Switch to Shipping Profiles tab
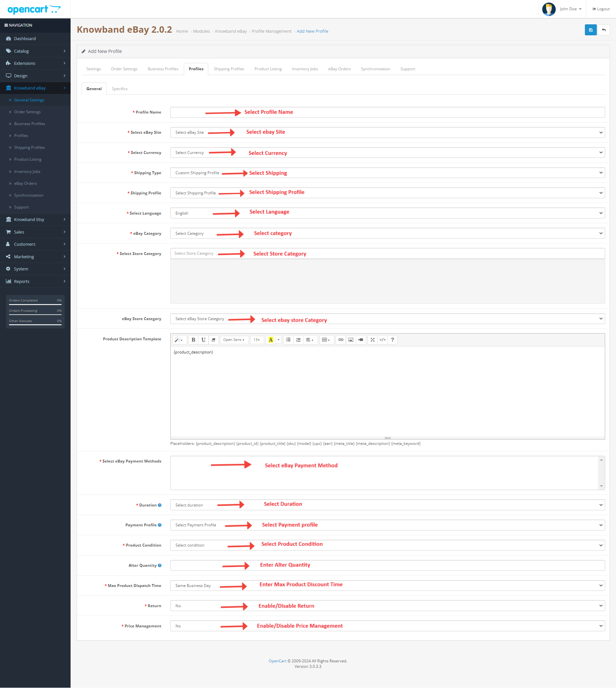616x688 pixels. point(229,69)
